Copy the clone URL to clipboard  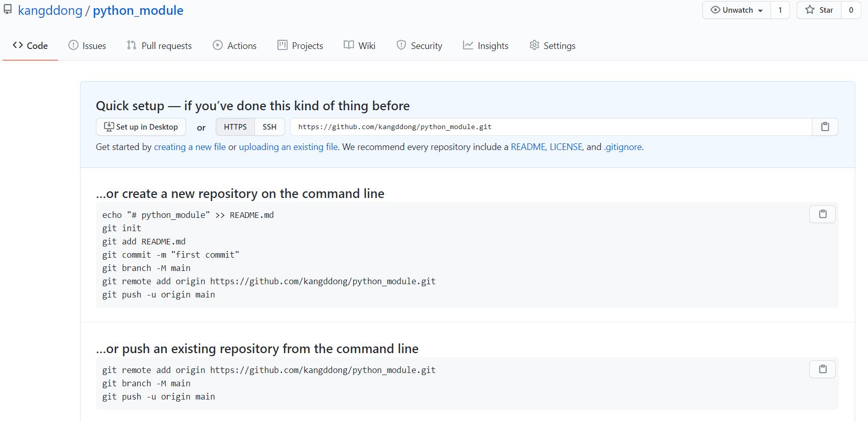(825, 127)
